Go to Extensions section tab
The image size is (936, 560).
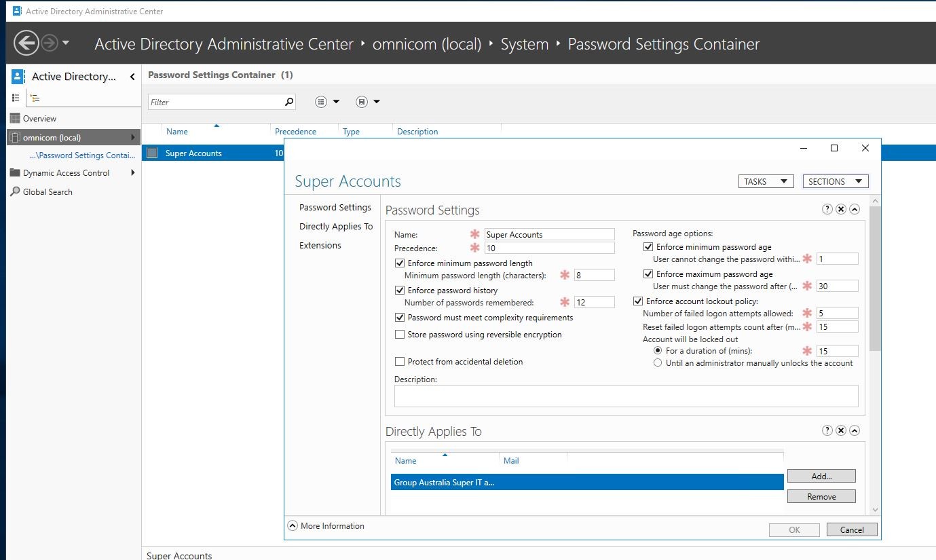pyautogui.click(x=320, y=246)
